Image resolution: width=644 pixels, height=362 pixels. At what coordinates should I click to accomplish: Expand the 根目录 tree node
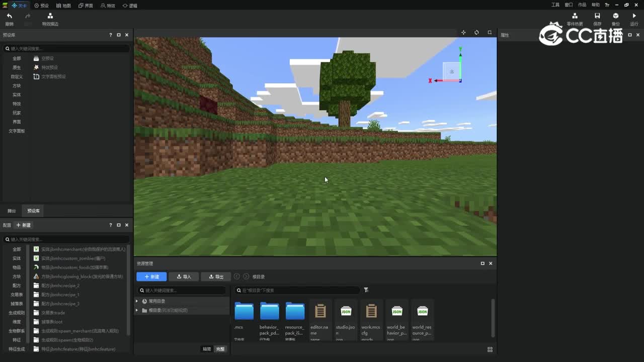(x=137, y=310)
